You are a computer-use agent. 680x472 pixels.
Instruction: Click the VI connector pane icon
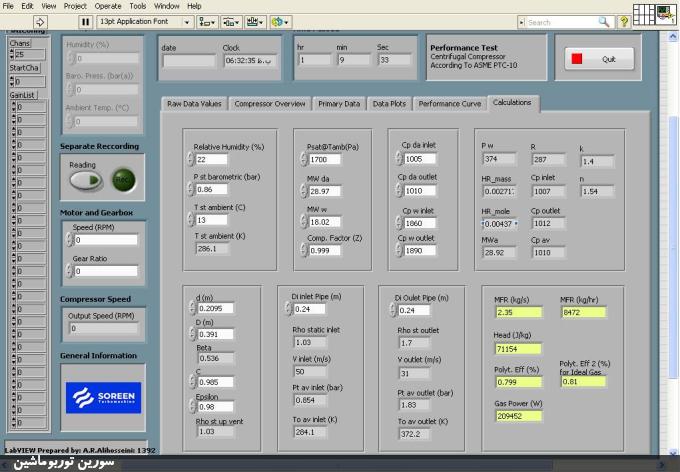[646, 14]
